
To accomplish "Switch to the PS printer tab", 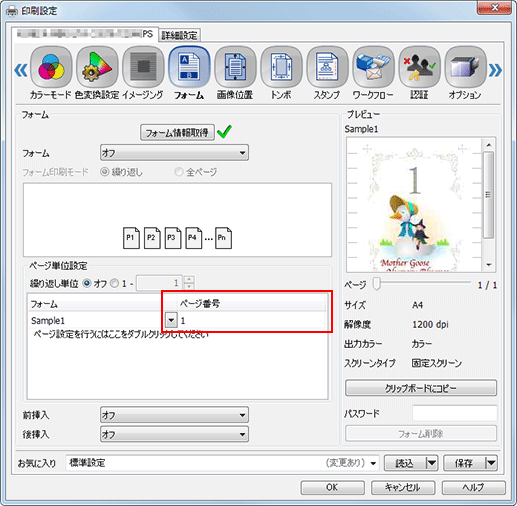I will pos(85,34).
